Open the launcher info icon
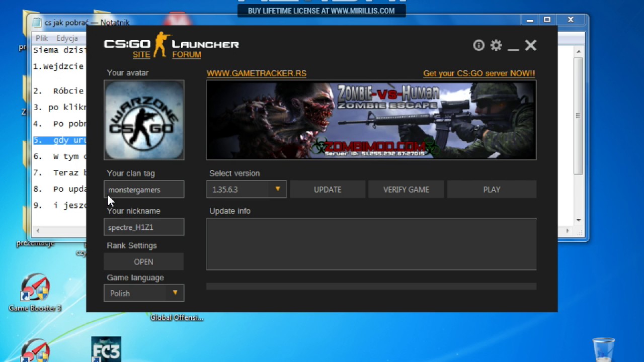 coord(478,45)
